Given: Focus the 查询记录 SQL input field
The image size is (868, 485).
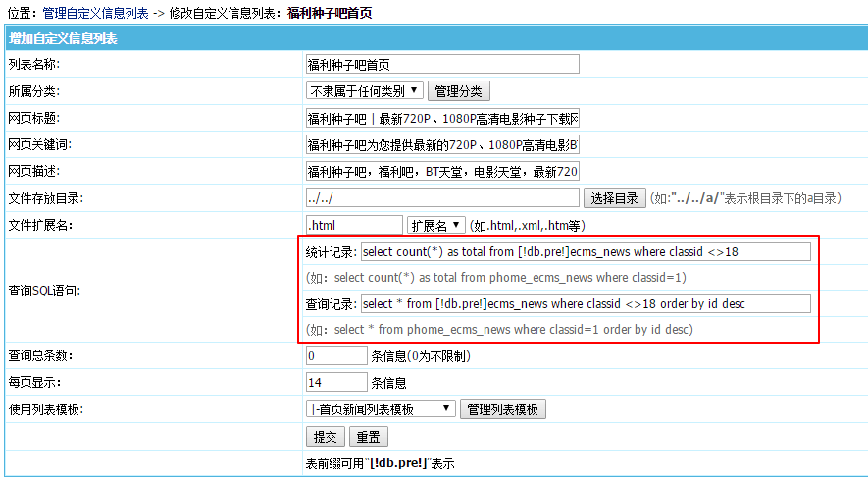Looking at the screenshot, I should coord(586,303).
